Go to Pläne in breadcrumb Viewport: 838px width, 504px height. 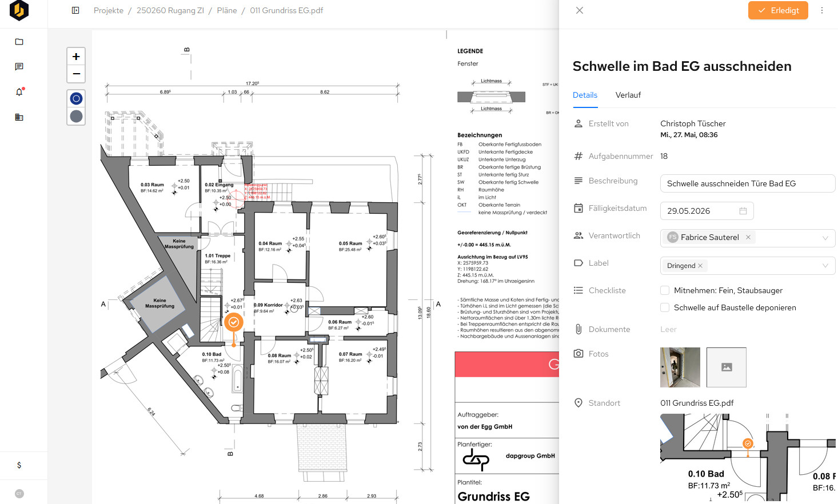227,10
